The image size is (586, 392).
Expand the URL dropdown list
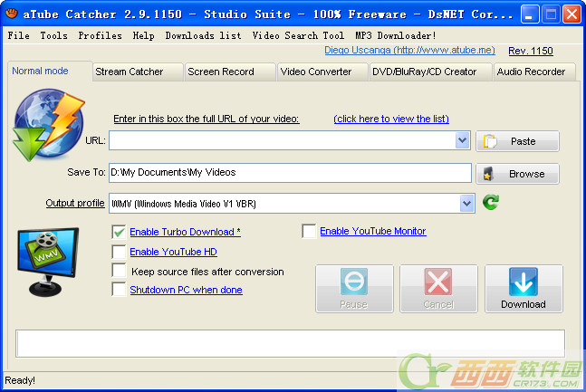click(x=463, y=140)
